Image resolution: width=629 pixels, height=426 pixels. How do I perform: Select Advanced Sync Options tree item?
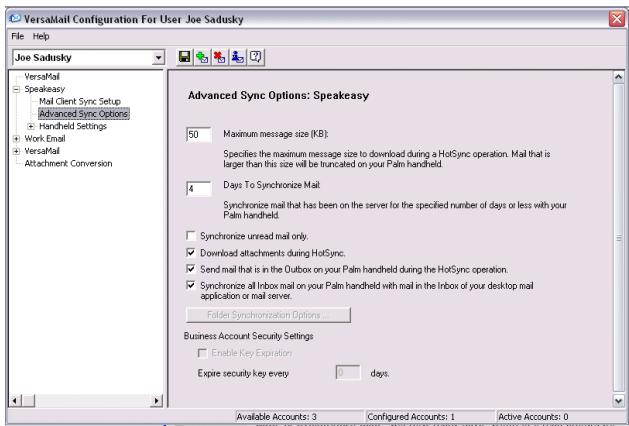tap(84, 114)
